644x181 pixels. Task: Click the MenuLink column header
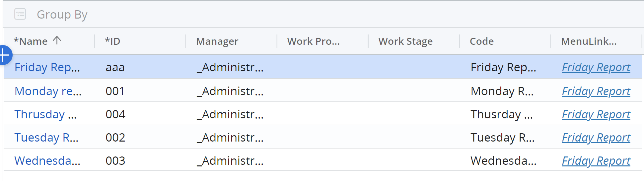(x=589, y=41)
